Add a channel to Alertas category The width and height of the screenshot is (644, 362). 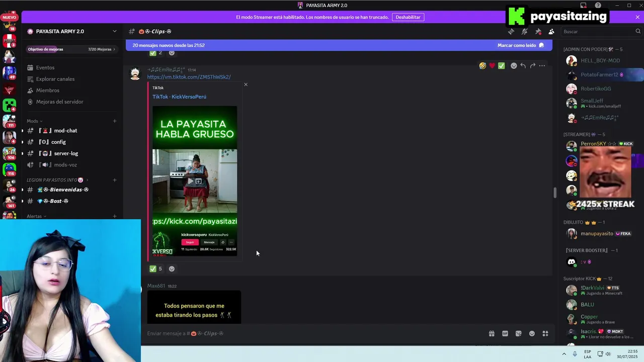tap(115, 216)
